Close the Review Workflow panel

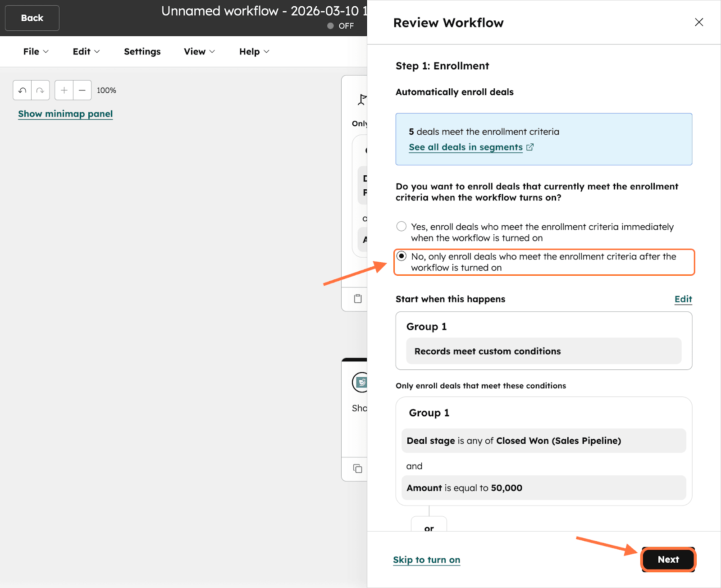point(698,22)
